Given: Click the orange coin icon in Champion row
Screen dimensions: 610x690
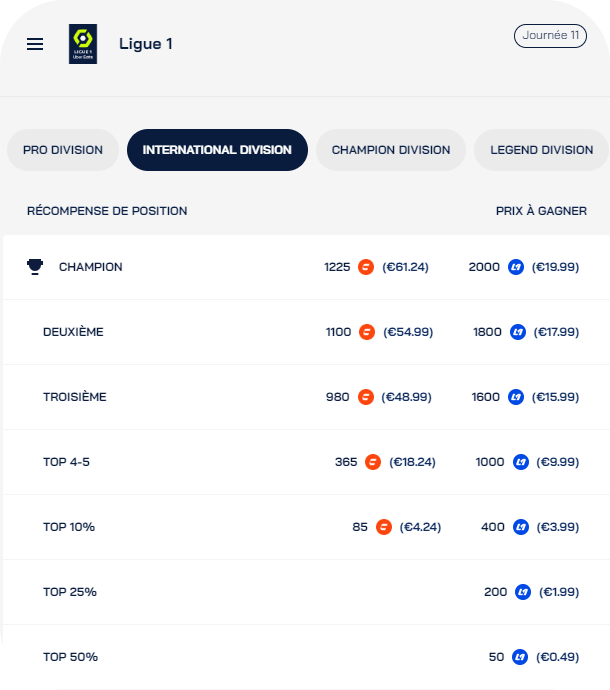Looking at the screenshot, I should pyautogui.click(x=367, y=267).
